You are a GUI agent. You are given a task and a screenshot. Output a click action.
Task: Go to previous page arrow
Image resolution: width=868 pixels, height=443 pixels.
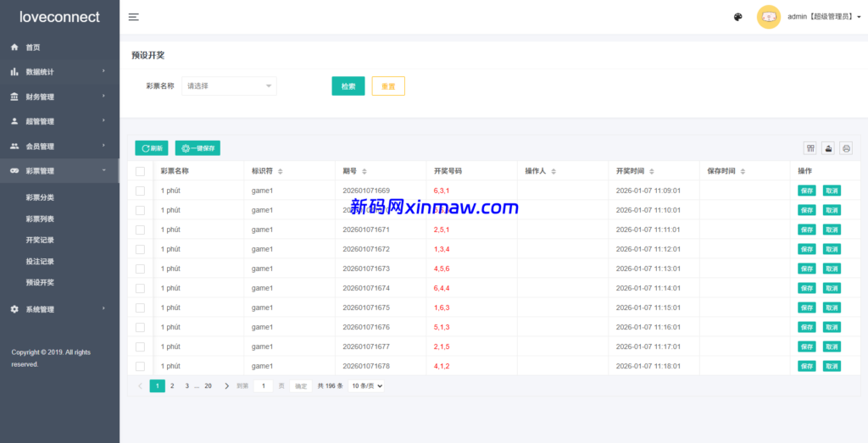coord(140,386)
